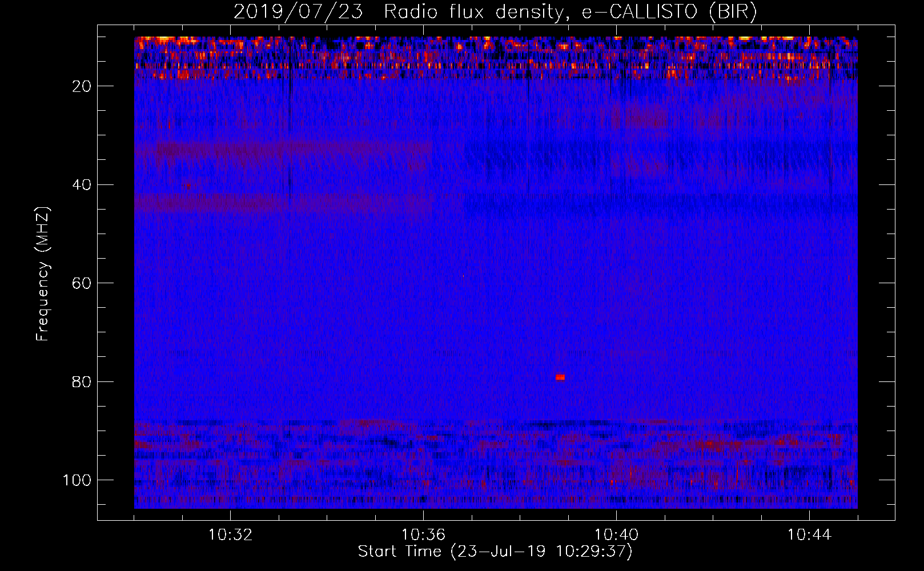Click the plot title '2019/07/23 Radio flux density'
Viewport: 924px width, 571px height.
(495, 12)
